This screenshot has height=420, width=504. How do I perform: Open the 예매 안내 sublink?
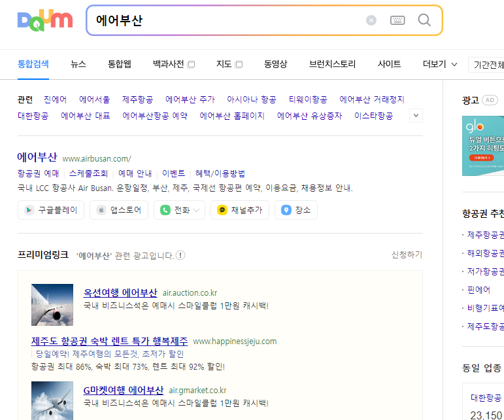tap(135, 173)
